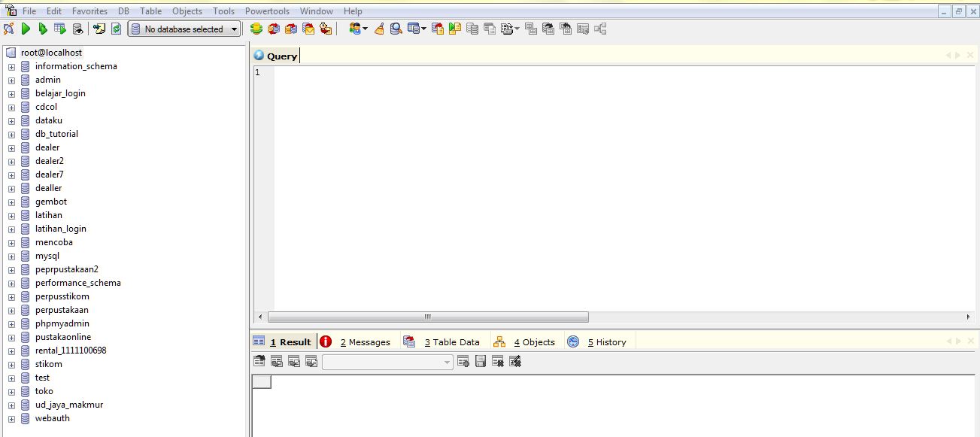Select the 1 Result tab
This screenshot has height=437, width=980.
click(283, 342)
